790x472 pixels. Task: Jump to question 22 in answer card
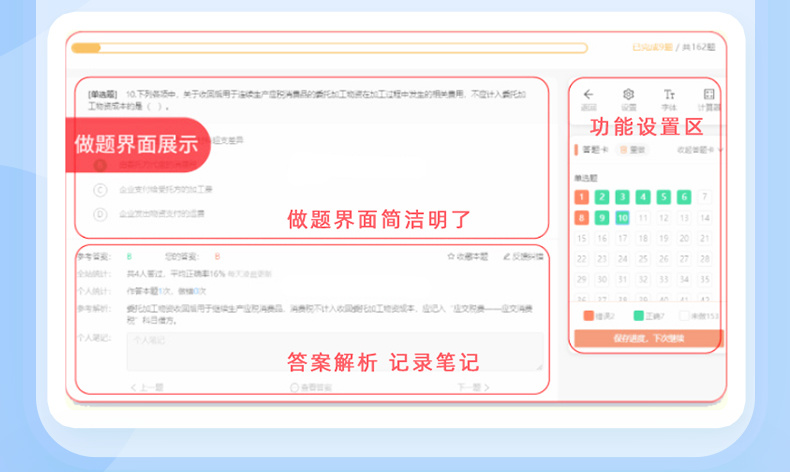tap(581, 259)
